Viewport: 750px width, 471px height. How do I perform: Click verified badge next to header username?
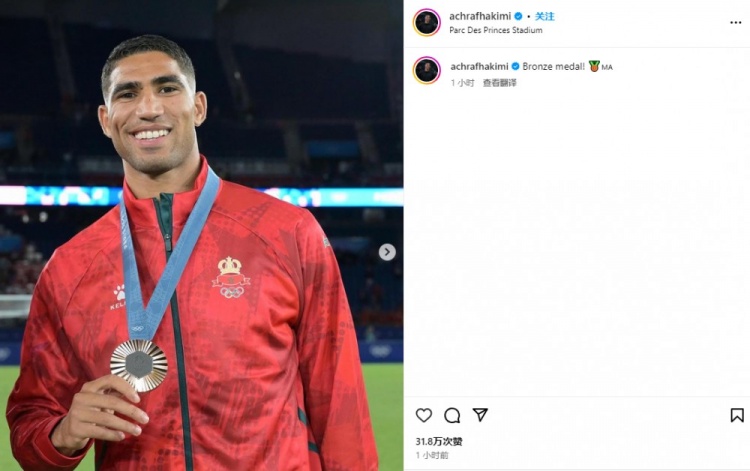point(518,17)
